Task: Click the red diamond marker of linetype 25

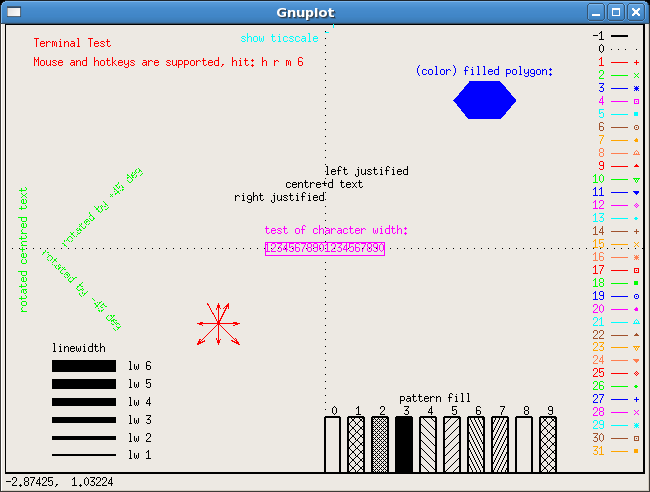Action: coord(636,373)
